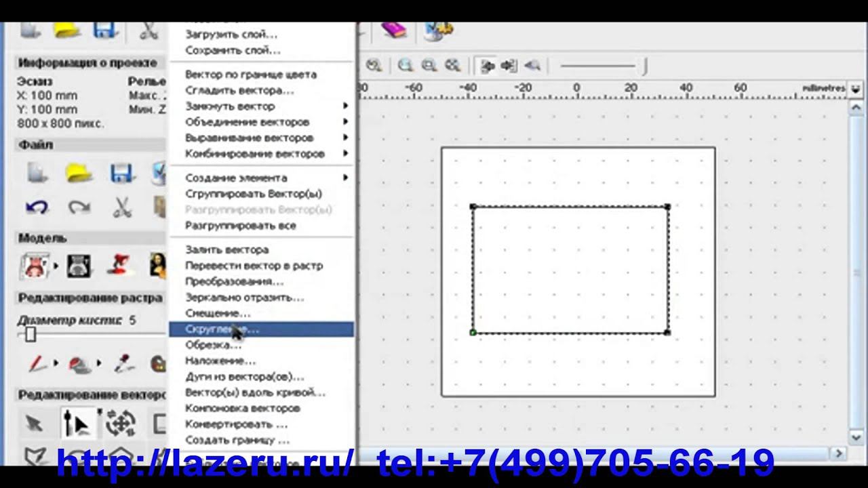The image size is (868, 488).
Task: Open dropdown arrow next to paint brush tool
Action: pos(98,363)
